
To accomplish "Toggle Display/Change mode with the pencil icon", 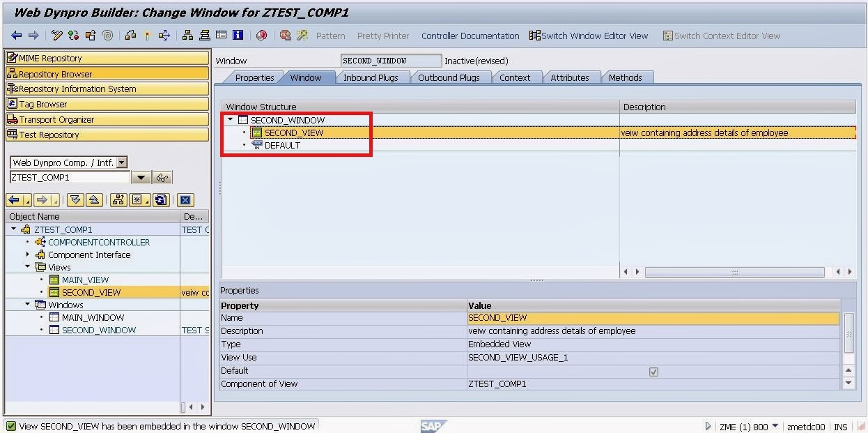I will [x=56, y=36].
